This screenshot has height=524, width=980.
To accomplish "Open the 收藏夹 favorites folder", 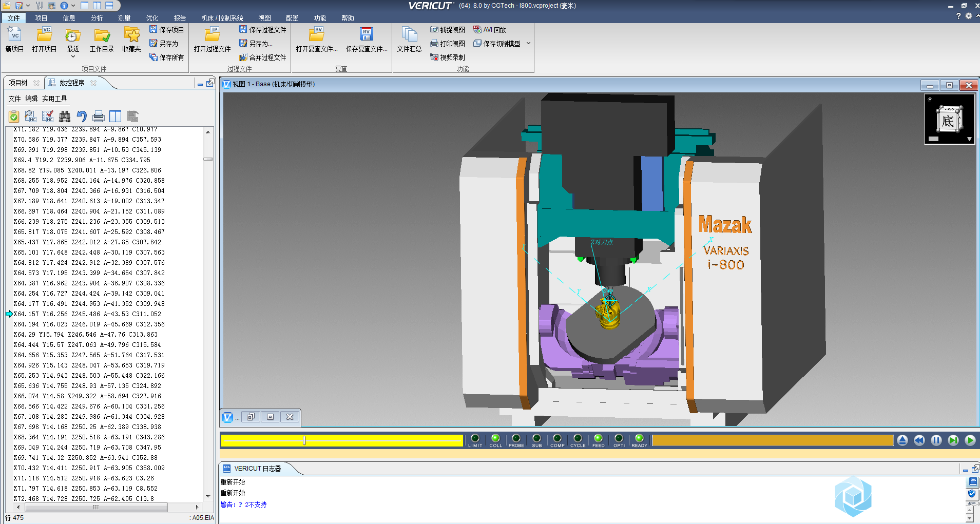I will click(x=131, y=40).
